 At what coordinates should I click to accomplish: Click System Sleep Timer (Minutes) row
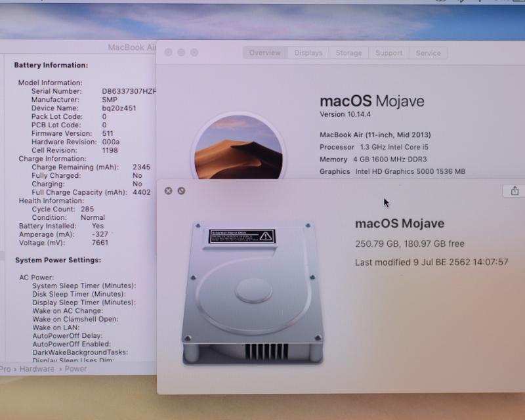click(x=84, y=285)
